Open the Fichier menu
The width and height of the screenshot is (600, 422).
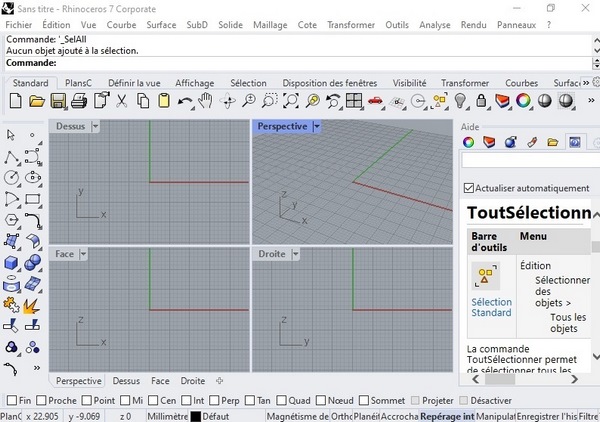coord(18,25)
